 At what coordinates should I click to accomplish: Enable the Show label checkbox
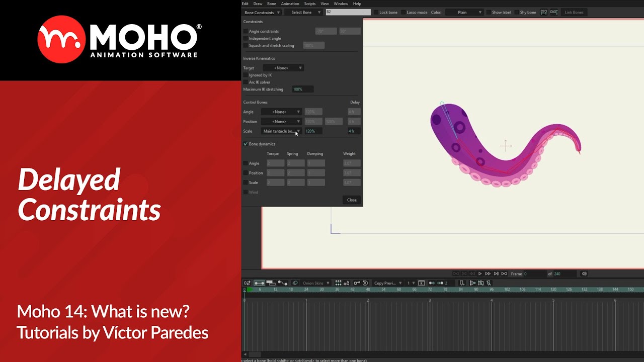click(x=489, y=12)
